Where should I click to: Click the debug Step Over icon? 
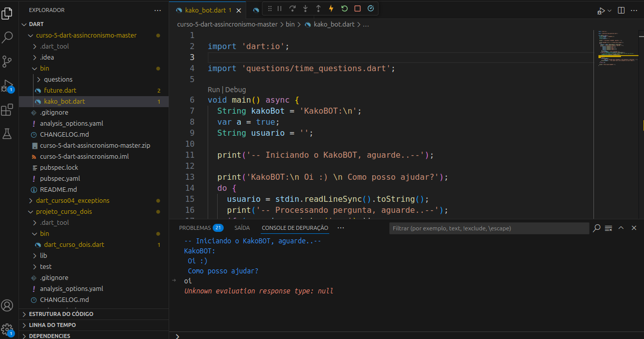[x=293, y=9]
